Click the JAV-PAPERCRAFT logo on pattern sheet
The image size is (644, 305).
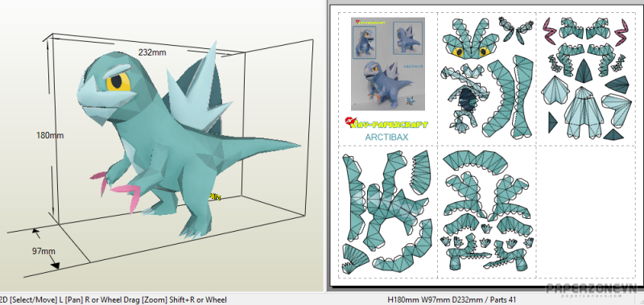click(386, 122)
